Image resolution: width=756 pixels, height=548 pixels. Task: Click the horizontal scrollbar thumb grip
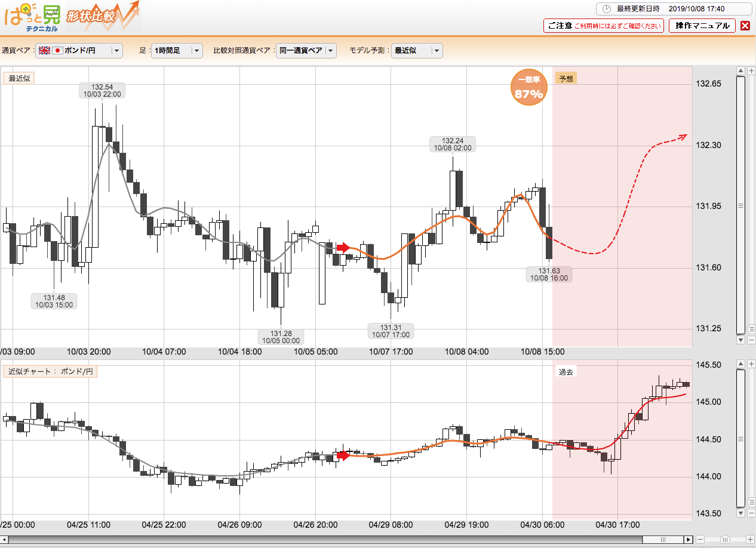662,539
